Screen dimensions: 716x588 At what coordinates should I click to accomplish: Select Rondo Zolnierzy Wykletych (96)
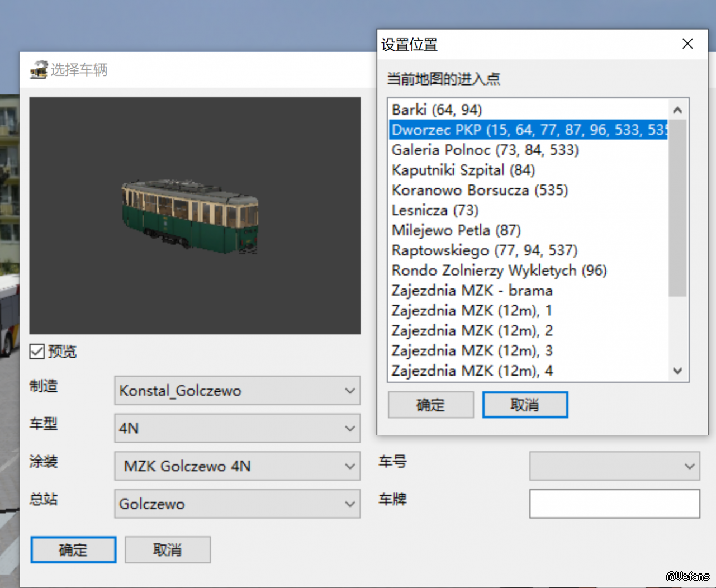pyautogui.click(x=529, y=271)
